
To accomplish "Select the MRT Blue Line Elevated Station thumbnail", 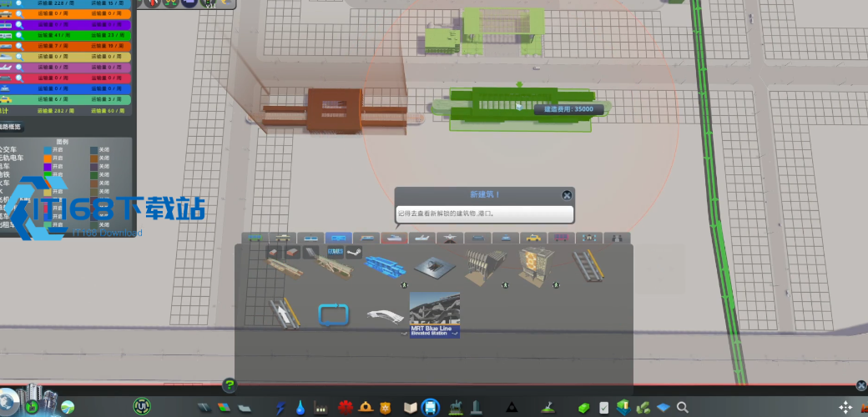I will pos(435,314).
